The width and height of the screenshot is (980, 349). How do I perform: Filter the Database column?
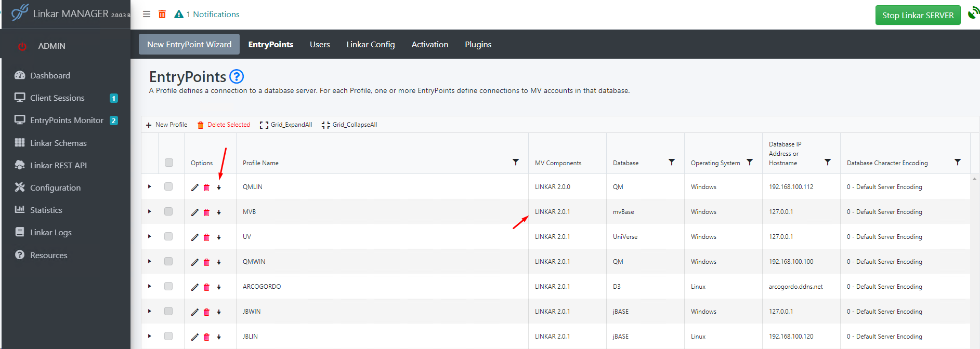(672, 162)
